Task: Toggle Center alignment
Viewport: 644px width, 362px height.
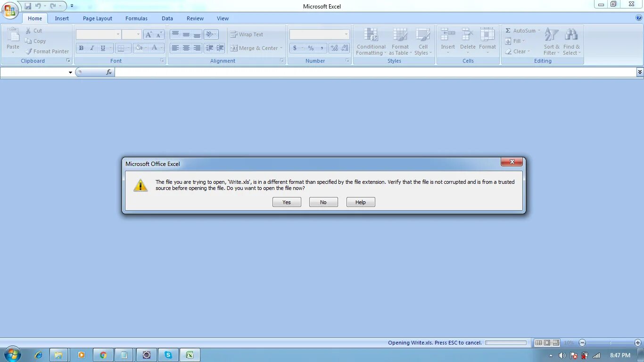Action: (186, 48)
